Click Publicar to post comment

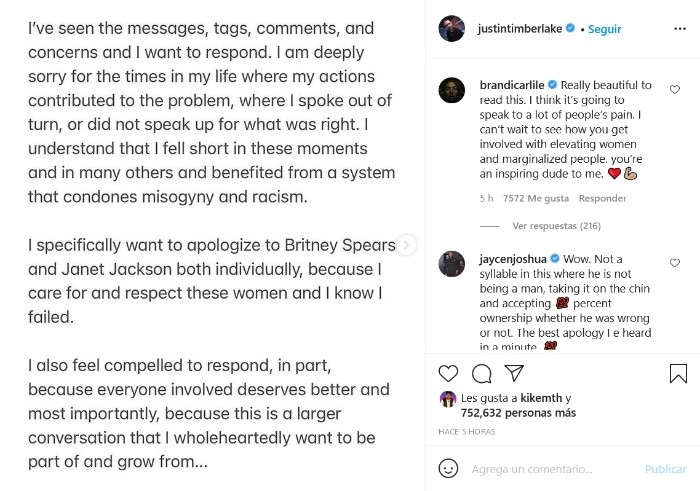pyautogui.click(x=665, y=468)
